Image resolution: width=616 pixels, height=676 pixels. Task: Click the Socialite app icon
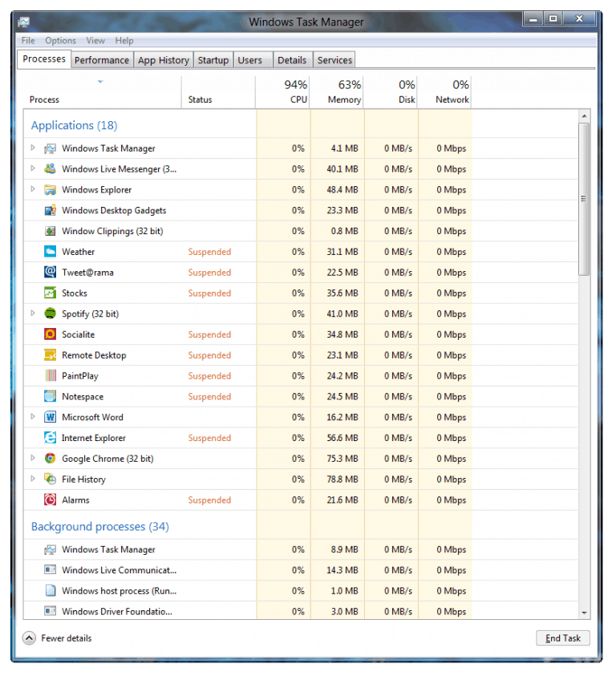pos(50,334)
